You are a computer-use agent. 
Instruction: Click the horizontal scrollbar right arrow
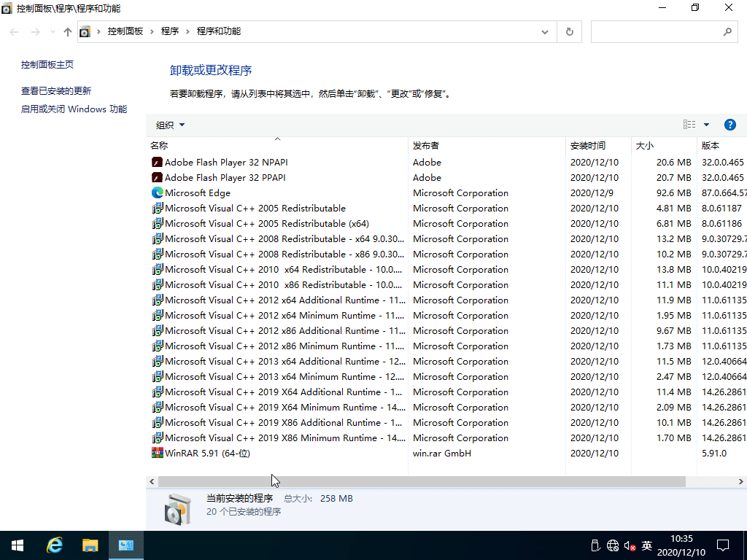point(741,481)
